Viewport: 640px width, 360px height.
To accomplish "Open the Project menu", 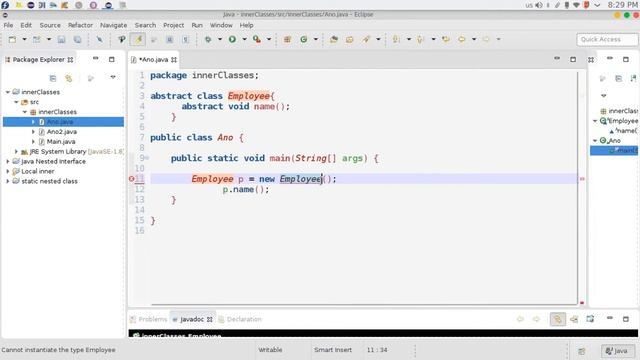I will (x=173, y=25).
